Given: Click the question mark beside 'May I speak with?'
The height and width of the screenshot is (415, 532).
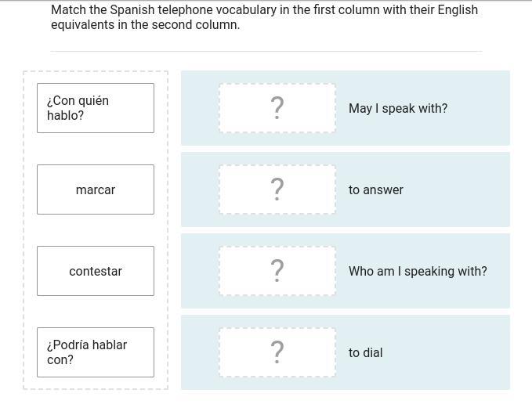Looking at the screenshot, I should (277, 108).
